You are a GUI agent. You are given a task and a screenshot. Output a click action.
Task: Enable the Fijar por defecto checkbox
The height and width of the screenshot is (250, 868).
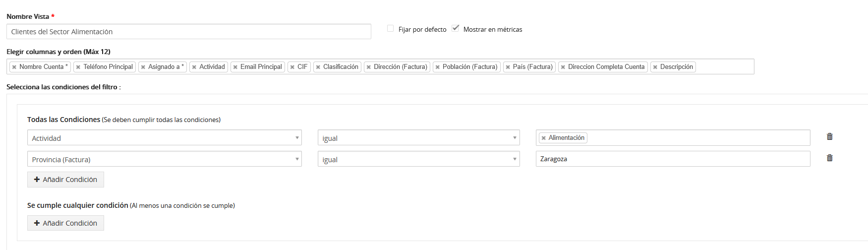pos(391,28)
